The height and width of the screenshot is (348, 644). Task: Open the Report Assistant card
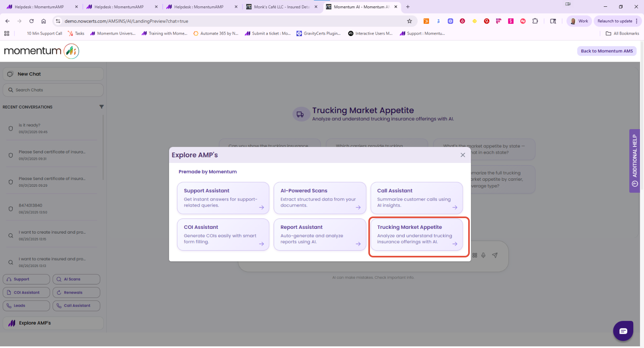[320, 234]
